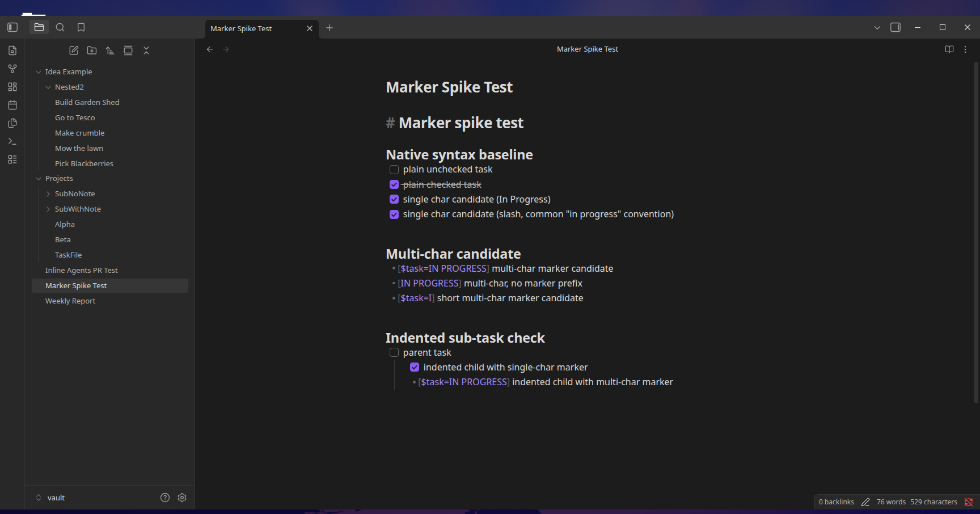Toggle the In Progress candidate checkbox
This screenshot has width=980, height=514.
click(x=394, y=199)
